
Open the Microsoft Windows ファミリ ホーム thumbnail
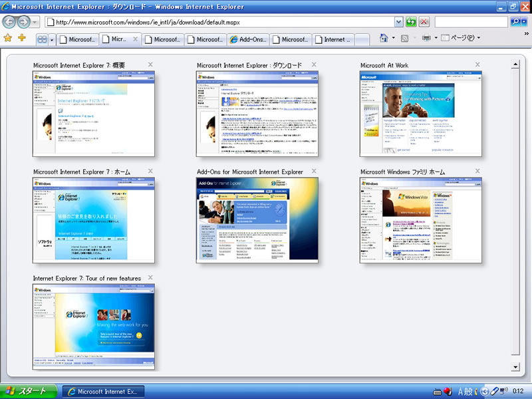[x=421, y=220]
